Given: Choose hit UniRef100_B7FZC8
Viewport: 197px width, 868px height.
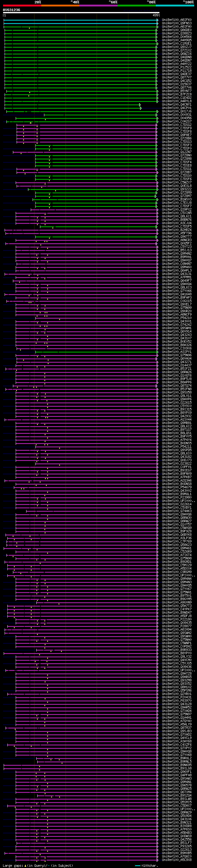Looking at the screenshot, I should pyautogui.click(x=176, y=94).
